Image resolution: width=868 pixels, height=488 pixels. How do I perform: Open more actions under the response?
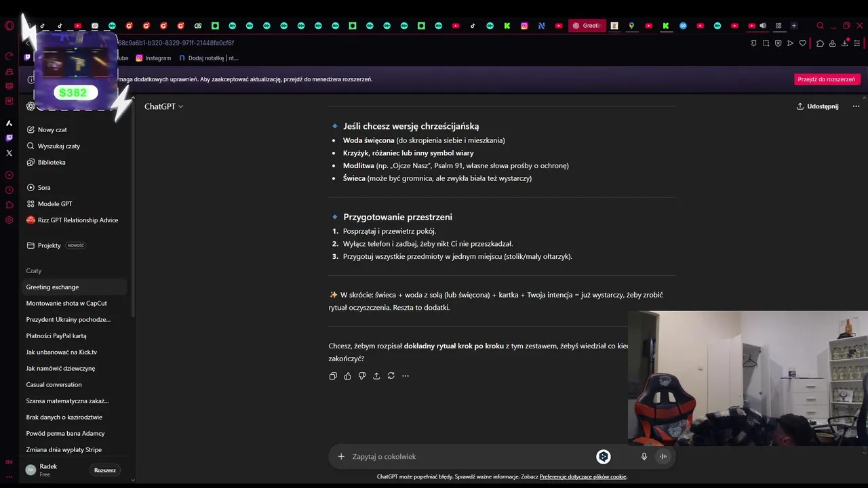tap(406, 375)
